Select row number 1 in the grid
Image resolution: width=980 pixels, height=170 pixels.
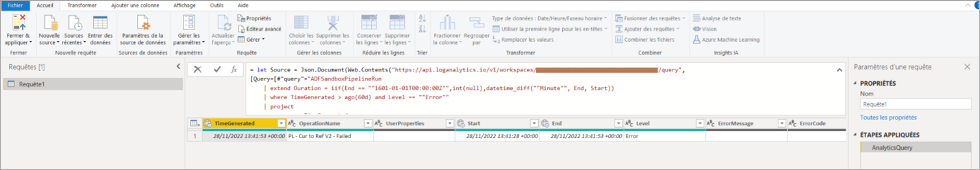click(x=195, y=136)
